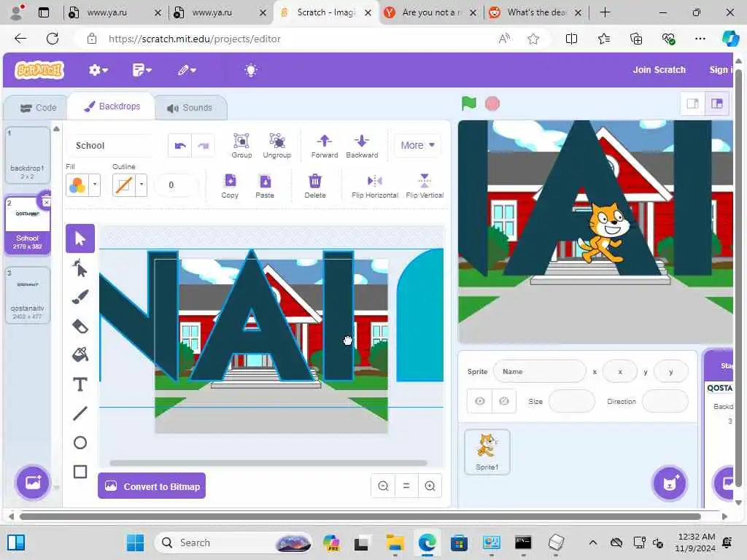Open the Edit pencil menu
Image resolution: width=747 pixels, height=560 pixels.
[x=187, y=71]
